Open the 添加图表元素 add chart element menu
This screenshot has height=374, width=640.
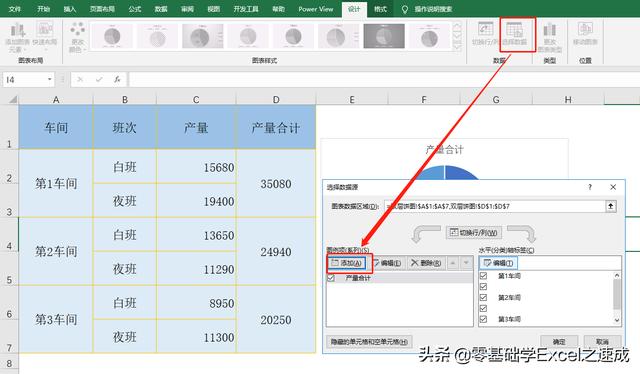[x=17, y=36]
